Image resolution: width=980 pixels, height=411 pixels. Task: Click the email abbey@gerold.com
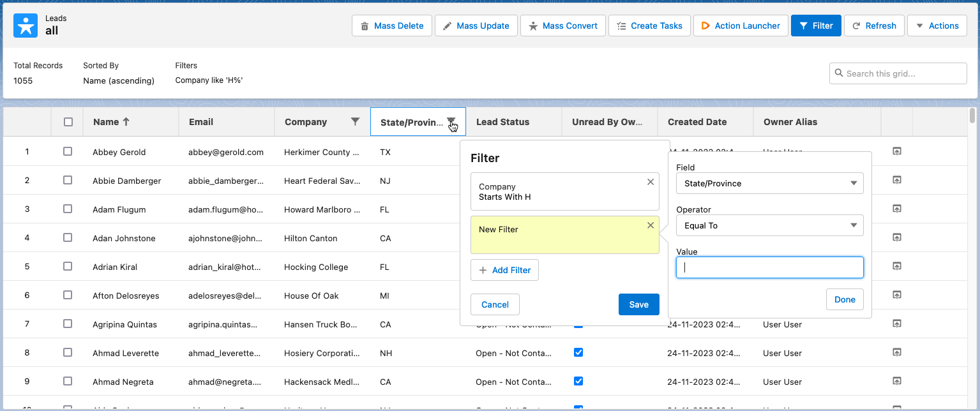pos(226,152)
